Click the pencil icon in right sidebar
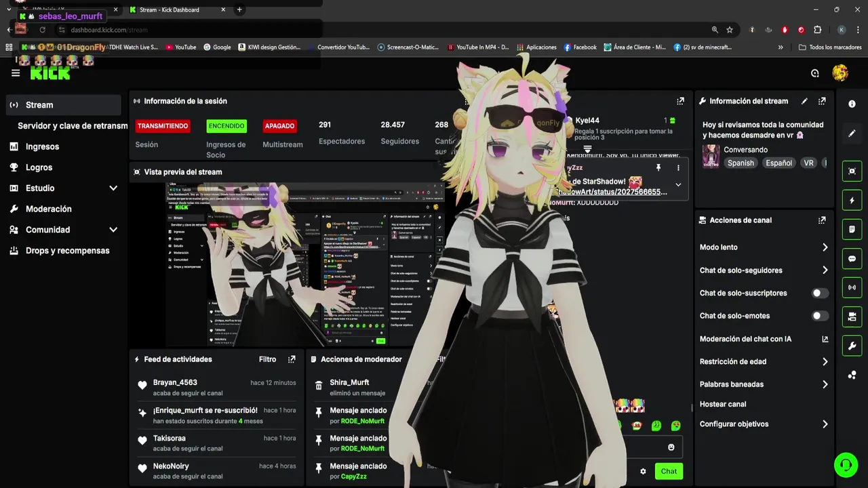 click(x=852, y=134)
